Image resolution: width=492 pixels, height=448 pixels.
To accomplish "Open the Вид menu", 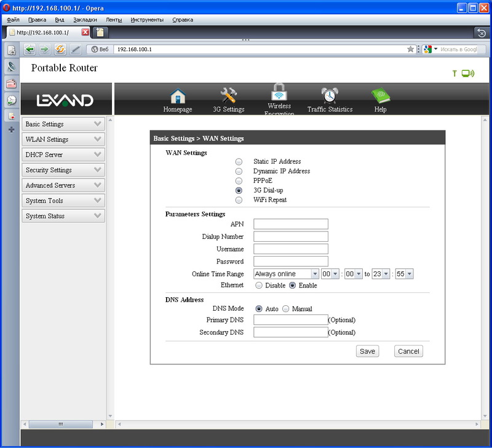I will 60,20.
